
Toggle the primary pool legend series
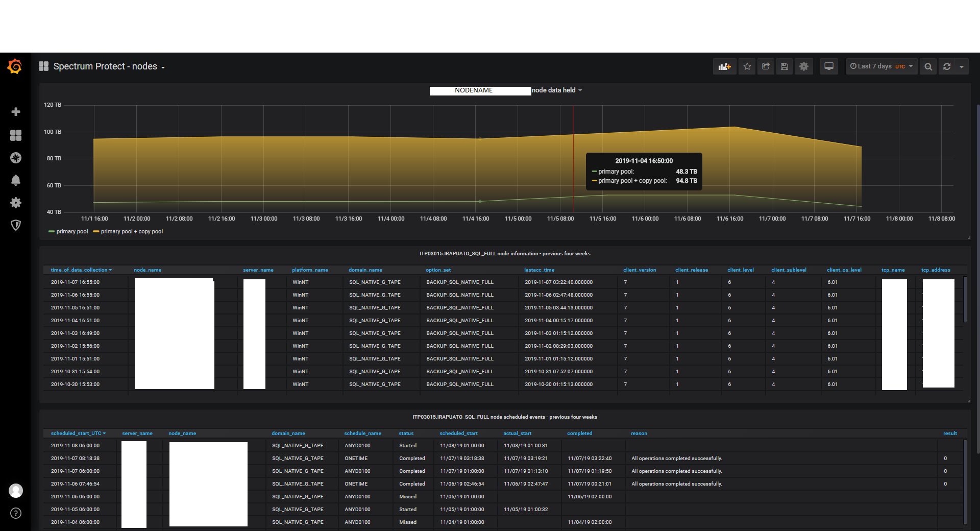pos(71,232)
